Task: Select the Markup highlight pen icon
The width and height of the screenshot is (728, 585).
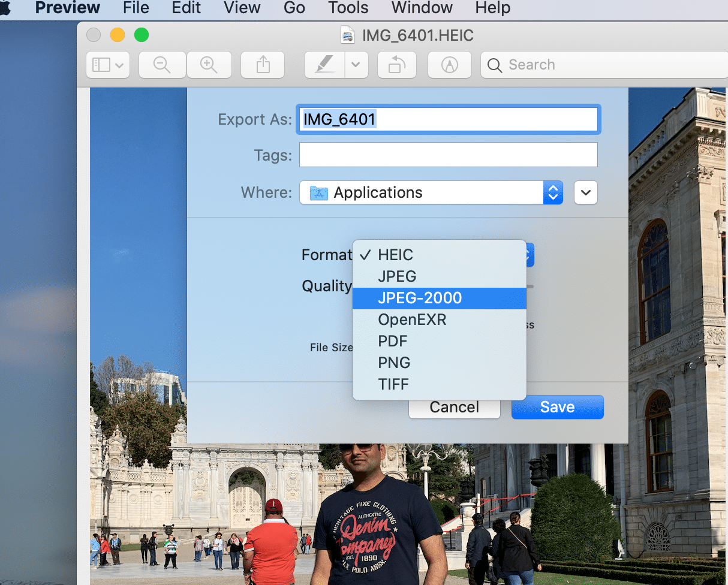Action: click(324, 65)
